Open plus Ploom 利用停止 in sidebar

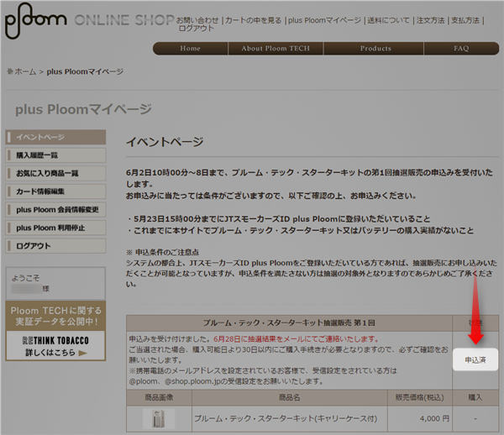(x=55, y=228)
